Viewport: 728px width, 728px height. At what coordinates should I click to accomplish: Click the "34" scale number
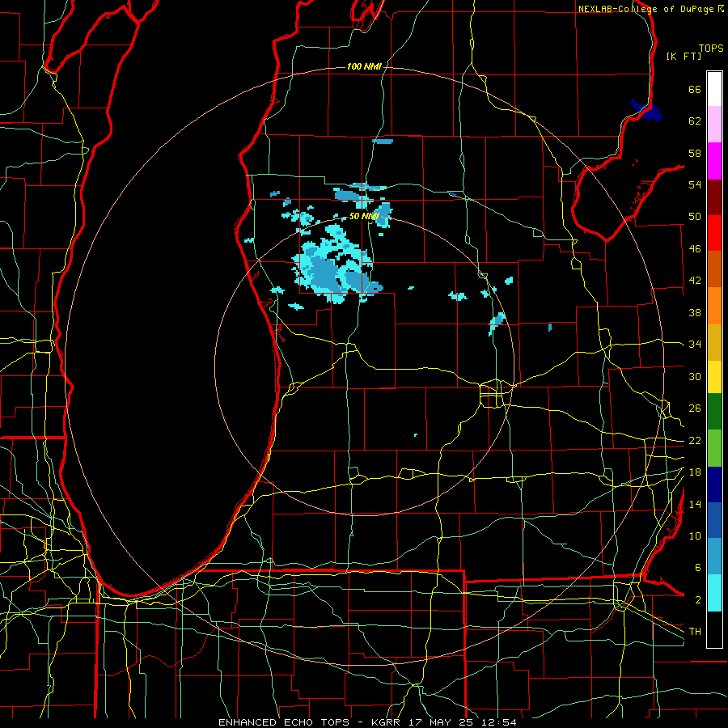tap(695, 345)
